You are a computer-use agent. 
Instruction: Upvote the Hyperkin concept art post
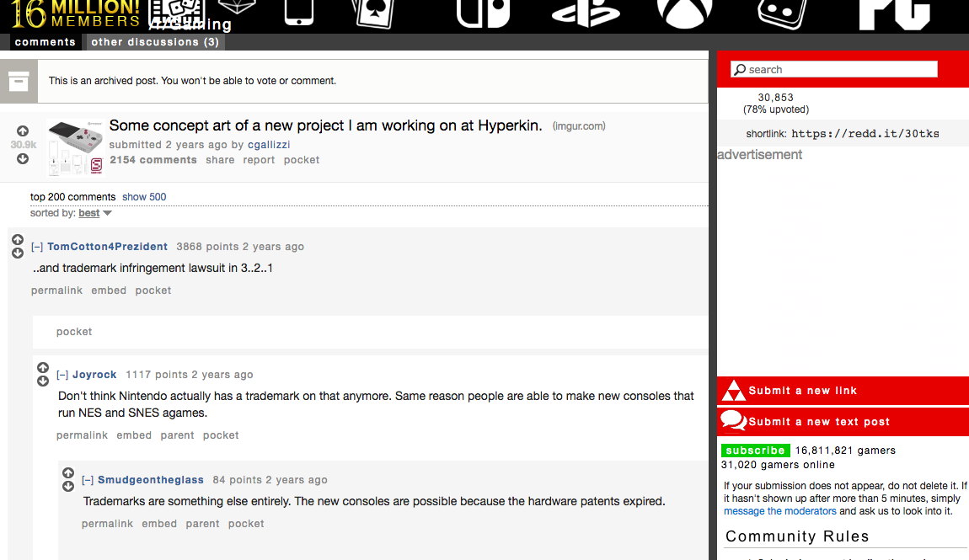(x=23, y=131)
